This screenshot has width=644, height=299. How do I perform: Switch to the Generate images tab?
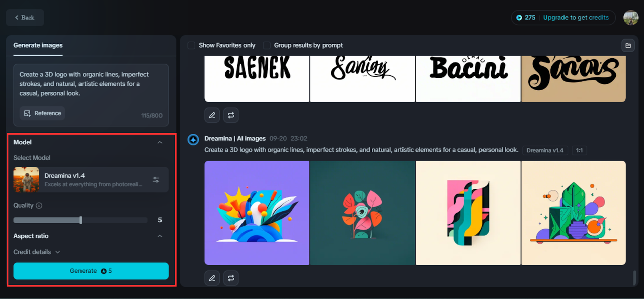[38, 45]
